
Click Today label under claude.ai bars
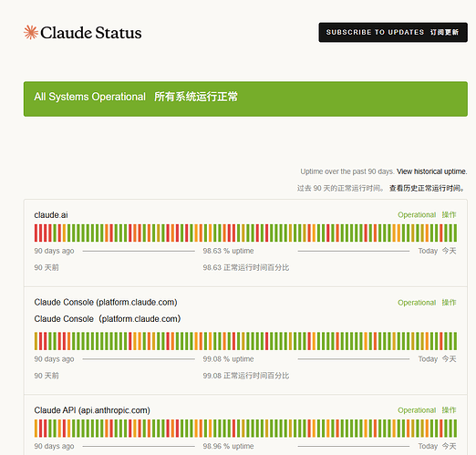(428, 251)
